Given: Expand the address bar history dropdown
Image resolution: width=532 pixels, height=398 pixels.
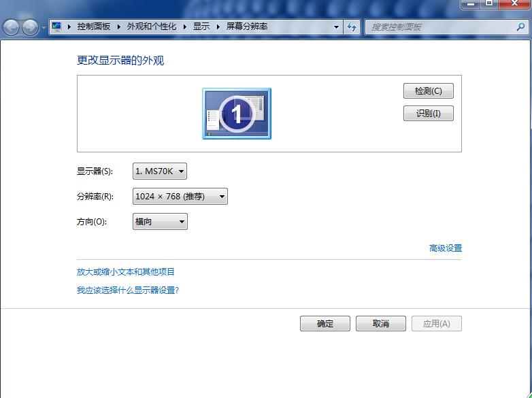Looking at the screenshot, I should [336, 27].
